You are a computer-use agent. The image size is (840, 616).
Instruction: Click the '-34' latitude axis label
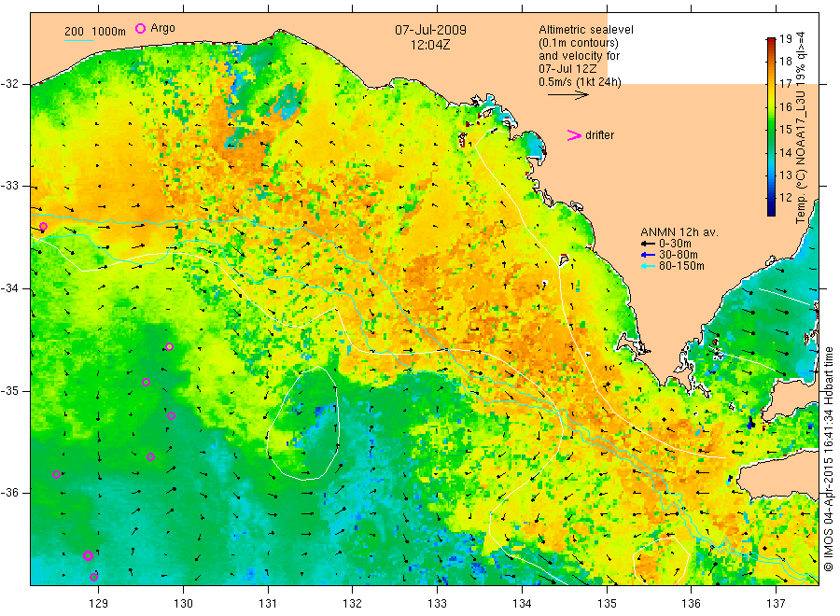(x=9, y=288)
